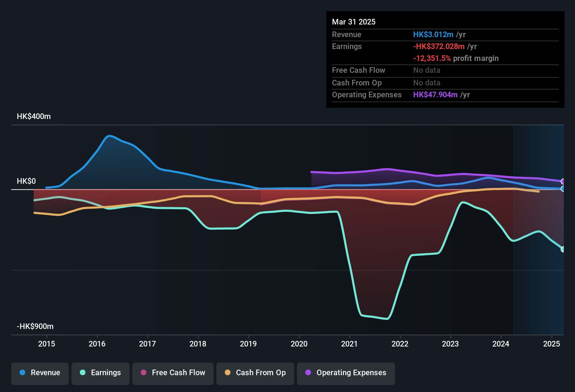Click the purple Operating Expenses endpoint marker

[563, 181]
